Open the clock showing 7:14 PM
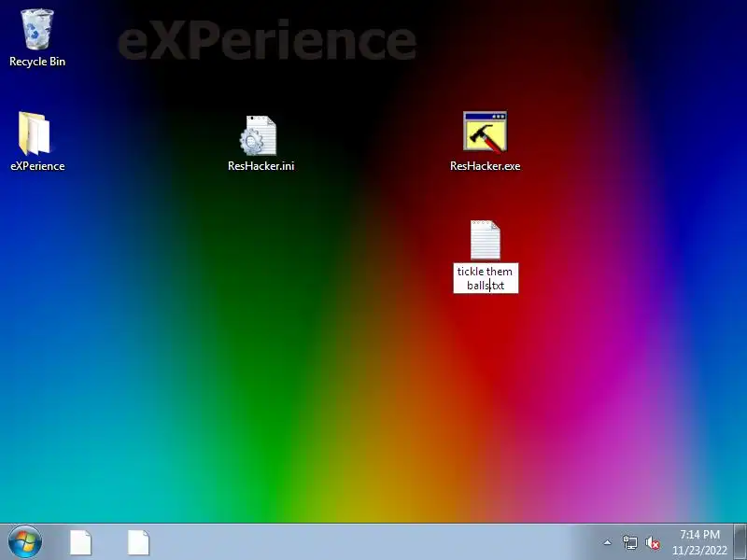The height and width of the screenshot is (560, 747). (x=699, y=542)
